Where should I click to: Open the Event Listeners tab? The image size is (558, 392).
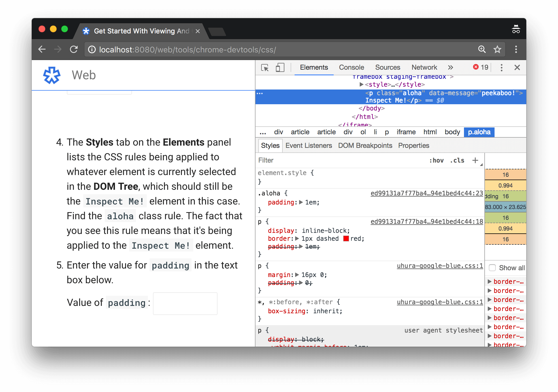(x=309, y=145)
